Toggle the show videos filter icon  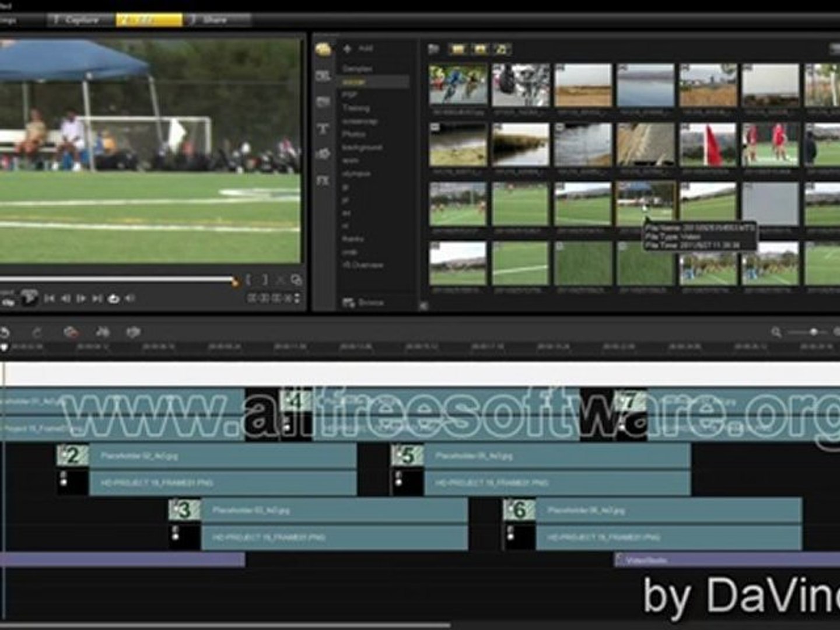coord(457,49)
